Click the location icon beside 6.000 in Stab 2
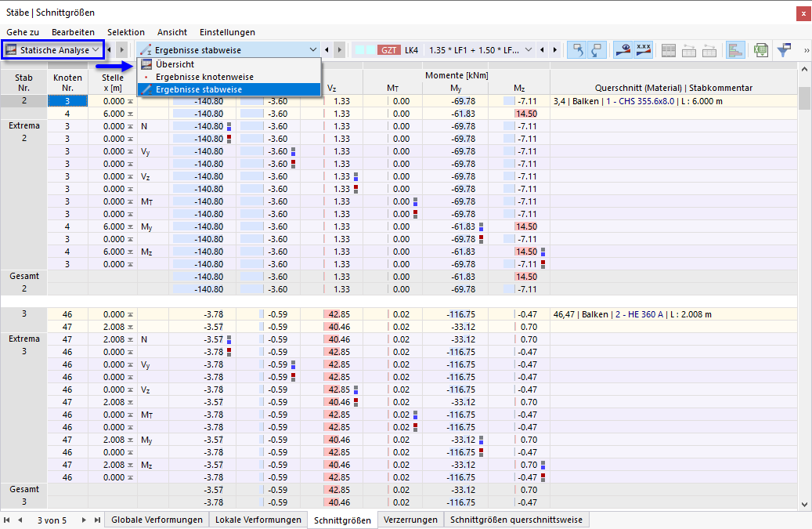Image resolution: width=812 pixels, height=529 pixels. pyautogui.click(x=131, y=114)
